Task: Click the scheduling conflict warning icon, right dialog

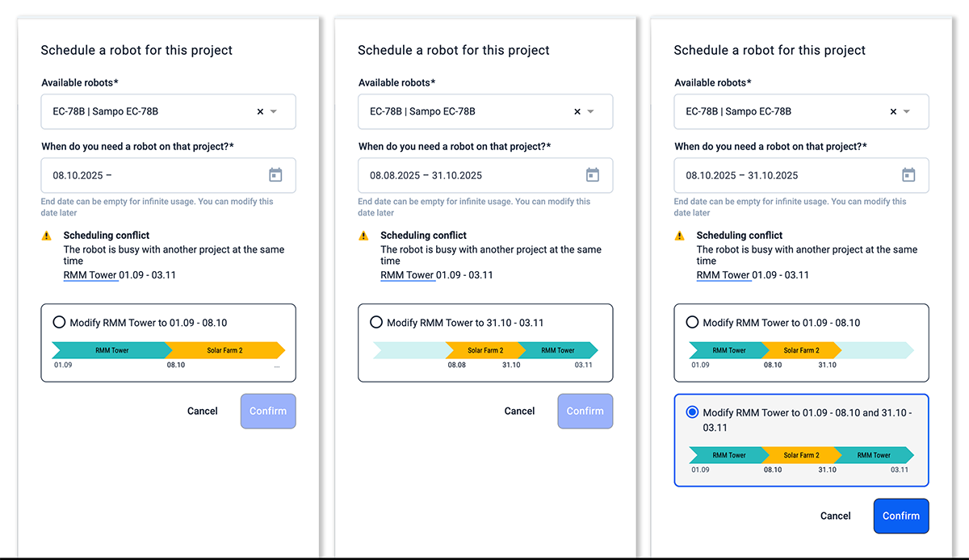Action: click(x=681, y=235)
